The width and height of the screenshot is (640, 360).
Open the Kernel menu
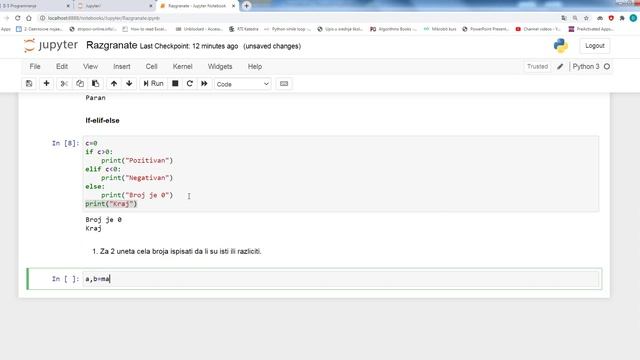tap(182, 67)
